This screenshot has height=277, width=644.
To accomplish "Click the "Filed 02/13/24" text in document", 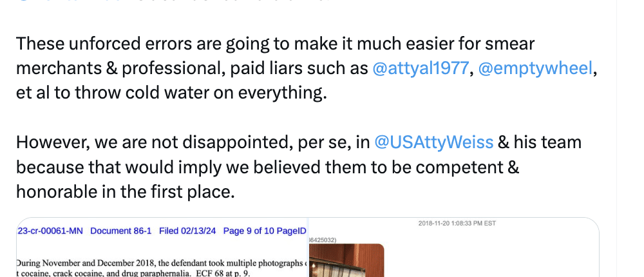I will [x=187, y=231].
